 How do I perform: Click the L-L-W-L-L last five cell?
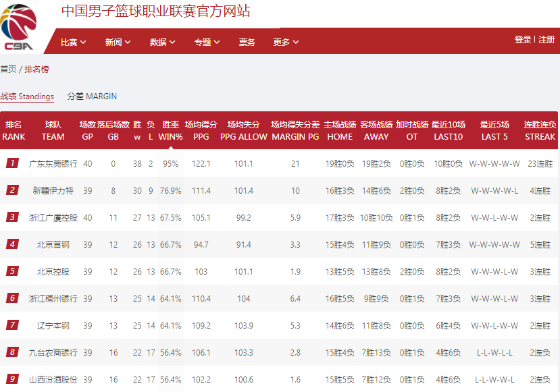point(494,353)
